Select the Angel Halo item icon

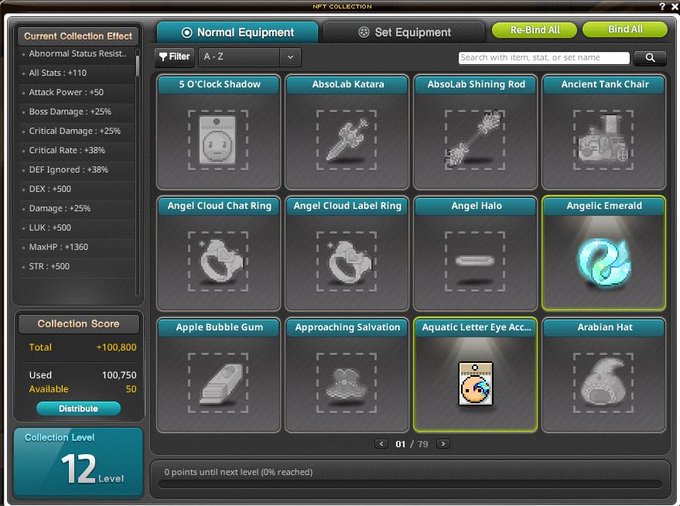pos(475,261)
